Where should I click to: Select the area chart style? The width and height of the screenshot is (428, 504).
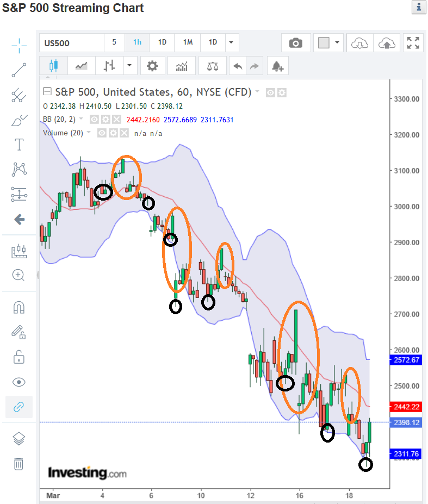click(82, 66)
